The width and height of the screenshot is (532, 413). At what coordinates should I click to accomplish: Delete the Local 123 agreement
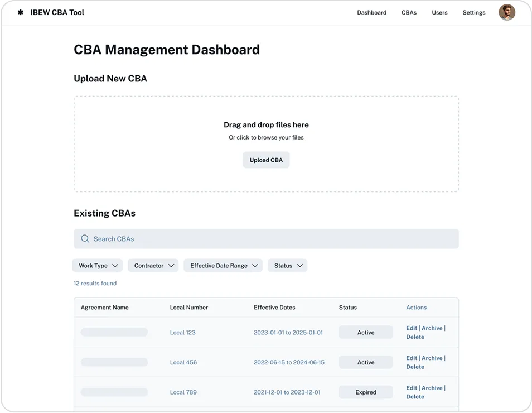(x=415, y=337)
